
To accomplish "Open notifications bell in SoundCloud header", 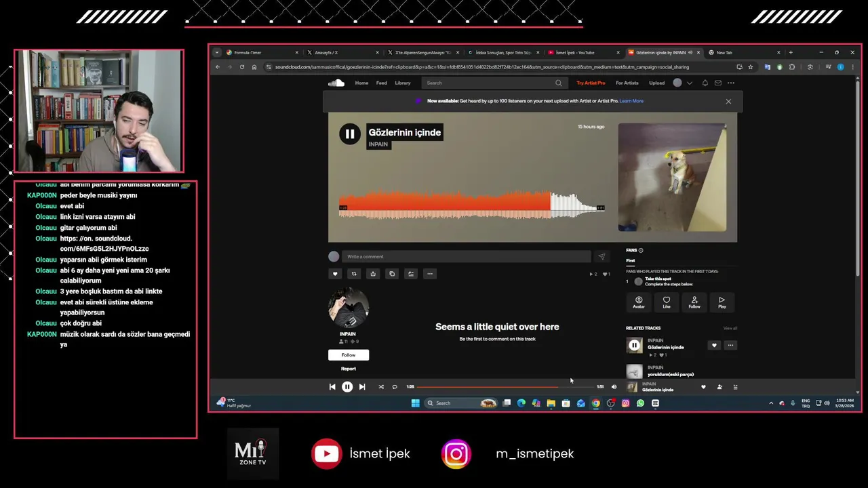I will [705, 83].
